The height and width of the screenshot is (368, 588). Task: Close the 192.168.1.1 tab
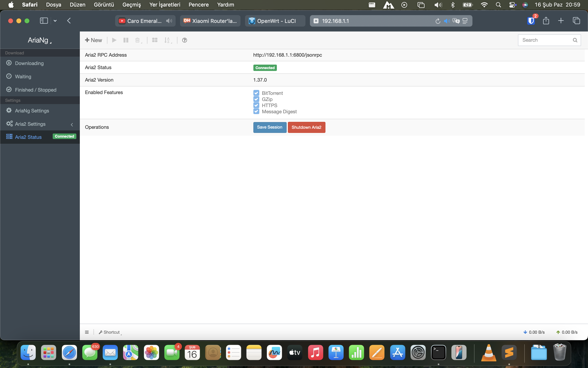[x=316, y=21]
